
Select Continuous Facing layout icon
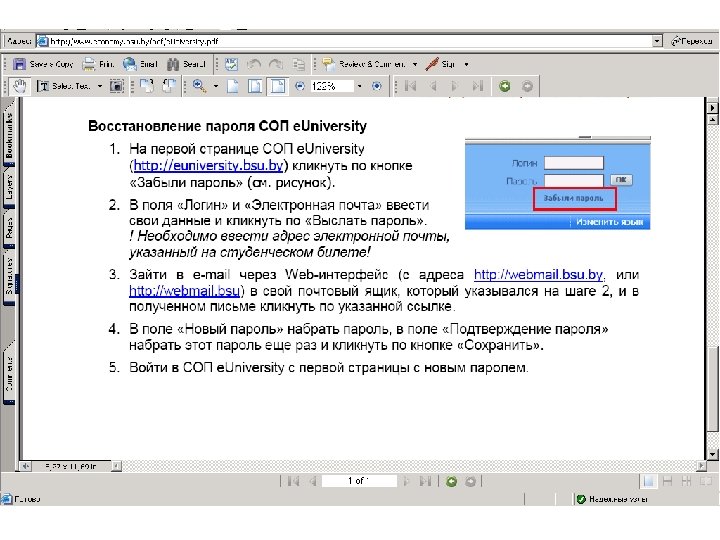coord(686,481)
